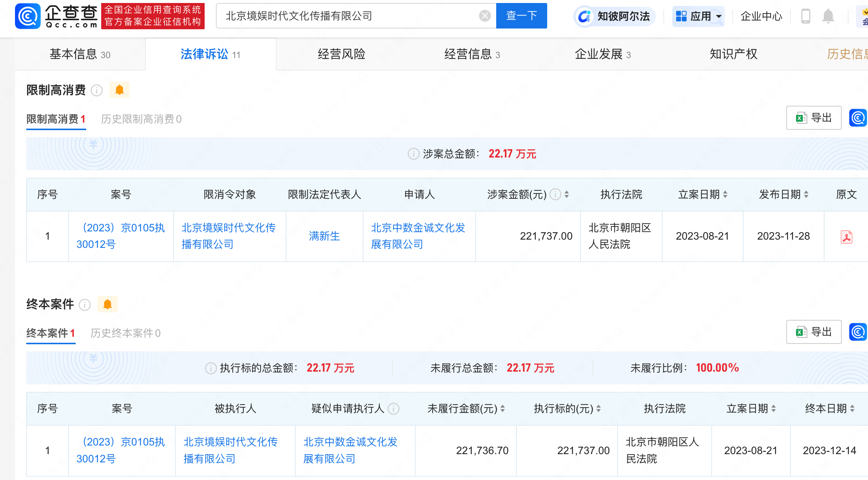Viewport: 868px width, 480px height.
Task: Sort 限制高消费 table by 立案日期
Action: pyautogui.click(x=725, y=194)
